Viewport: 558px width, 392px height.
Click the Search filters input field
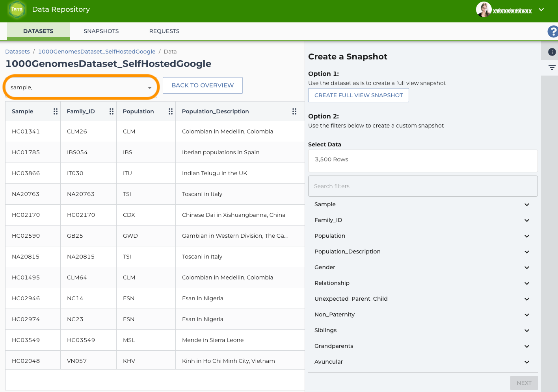(x=423, y=186)
